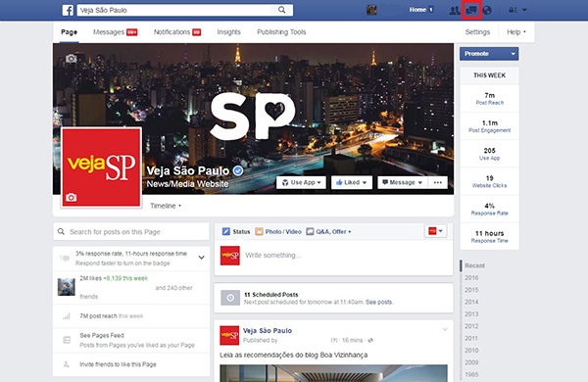The image size is (588, 382).
Task: Open the Liked dropdown button
Action: (352, 182)
